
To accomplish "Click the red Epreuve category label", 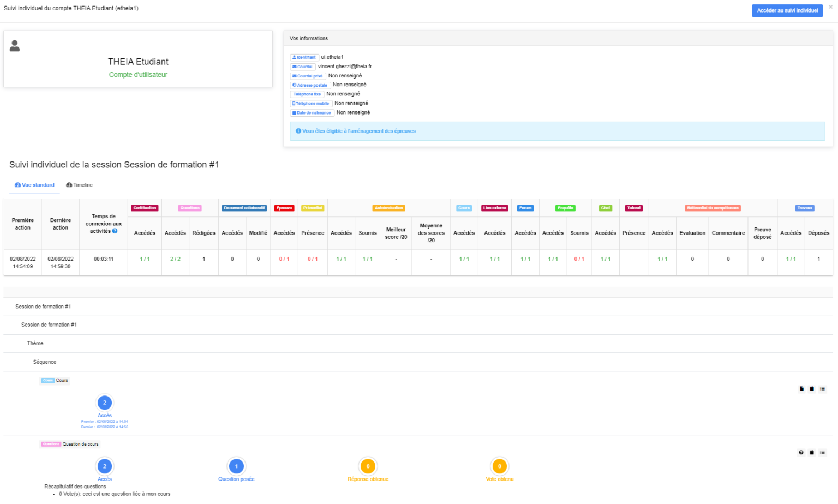I will pyautogui.click(x=284, y=208).
